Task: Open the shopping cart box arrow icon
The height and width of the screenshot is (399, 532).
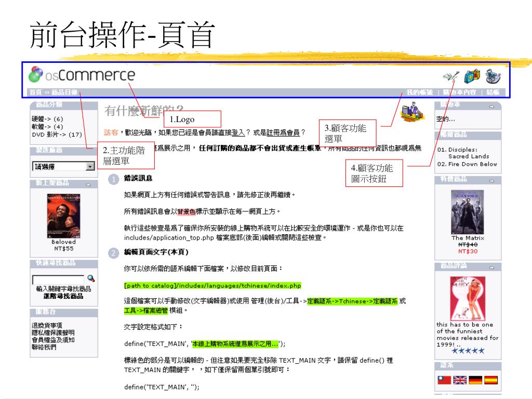Action: point(491,107)
